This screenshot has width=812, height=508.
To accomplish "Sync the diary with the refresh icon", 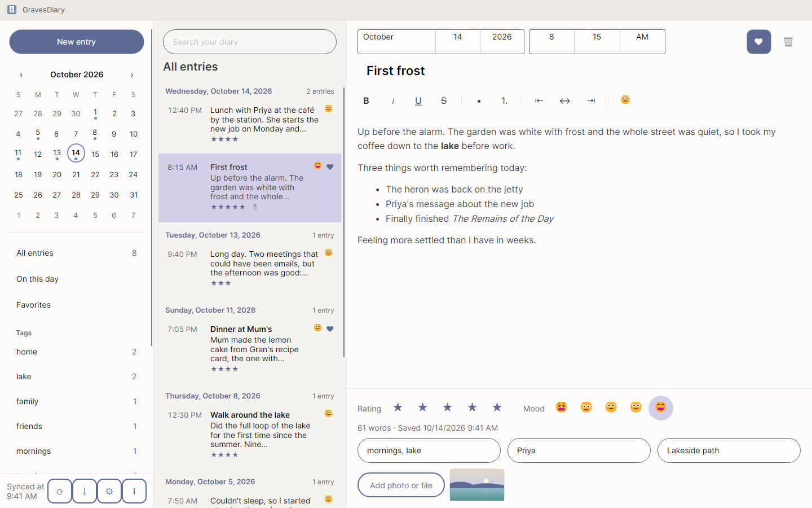I will [60, 491].
